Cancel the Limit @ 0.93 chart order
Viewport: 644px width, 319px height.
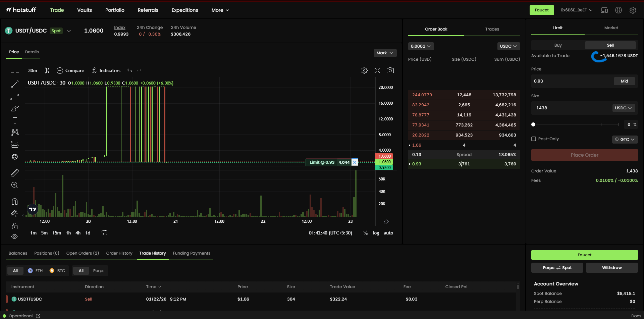[x=355, y=162]
